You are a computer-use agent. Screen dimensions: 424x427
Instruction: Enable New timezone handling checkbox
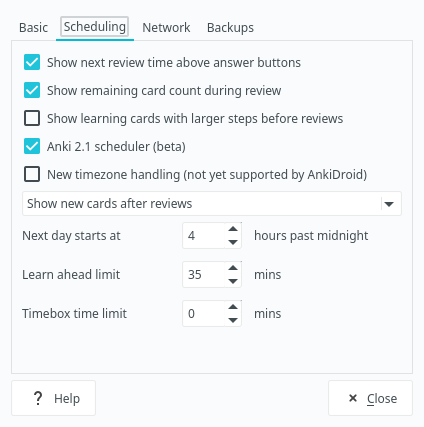pos(32,174)
